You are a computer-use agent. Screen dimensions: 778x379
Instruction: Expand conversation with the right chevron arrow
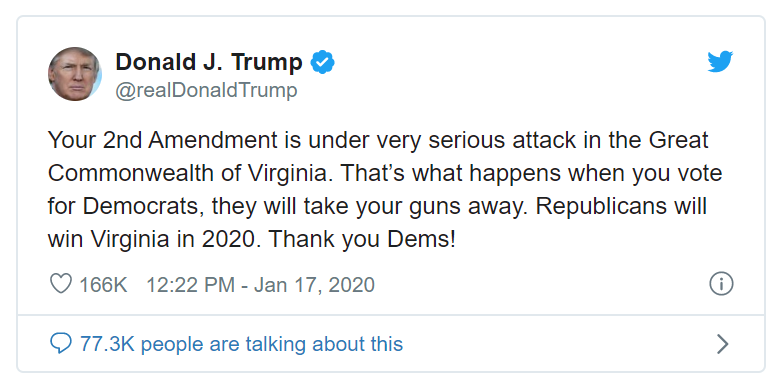click(x=722, y=344)
